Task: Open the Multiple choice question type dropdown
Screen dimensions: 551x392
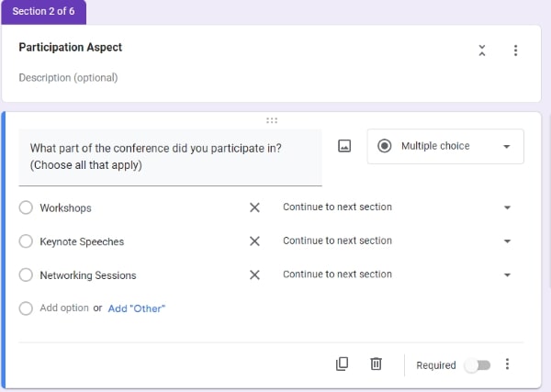Action: pyautogui.click(x=445, y=146)
